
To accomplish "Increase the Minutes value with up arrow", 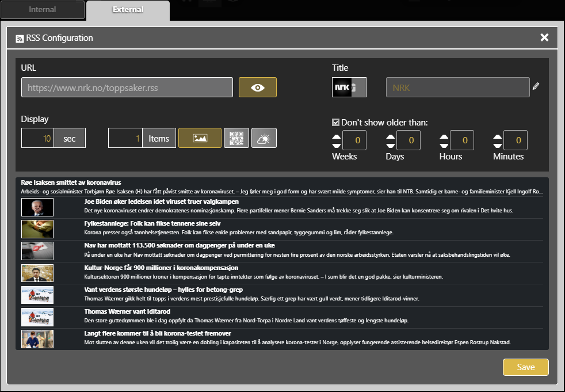I will tap(498, 136).
